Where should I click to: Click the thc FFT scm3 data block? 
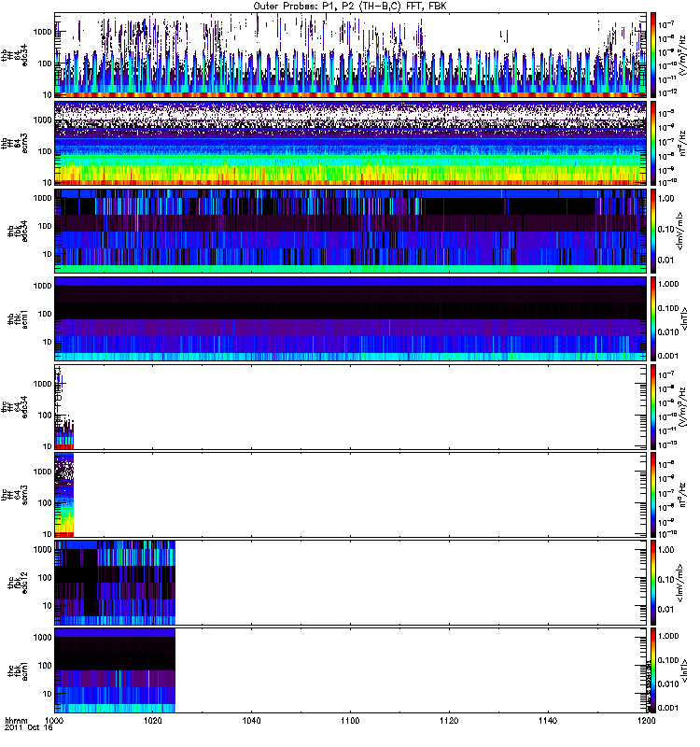point(63,495)
